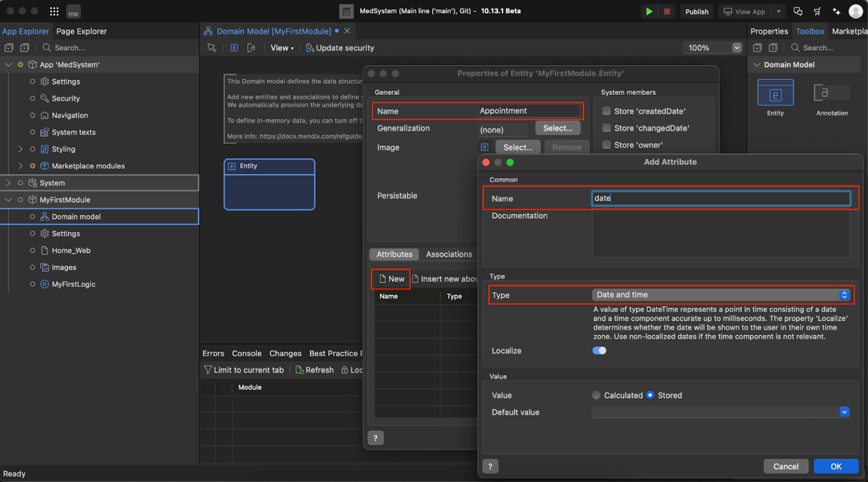Switch to the Associations tab
Image resolution: width=868 pixels, height=482 pixels.
pyautogui.click(x=448, y=254)
